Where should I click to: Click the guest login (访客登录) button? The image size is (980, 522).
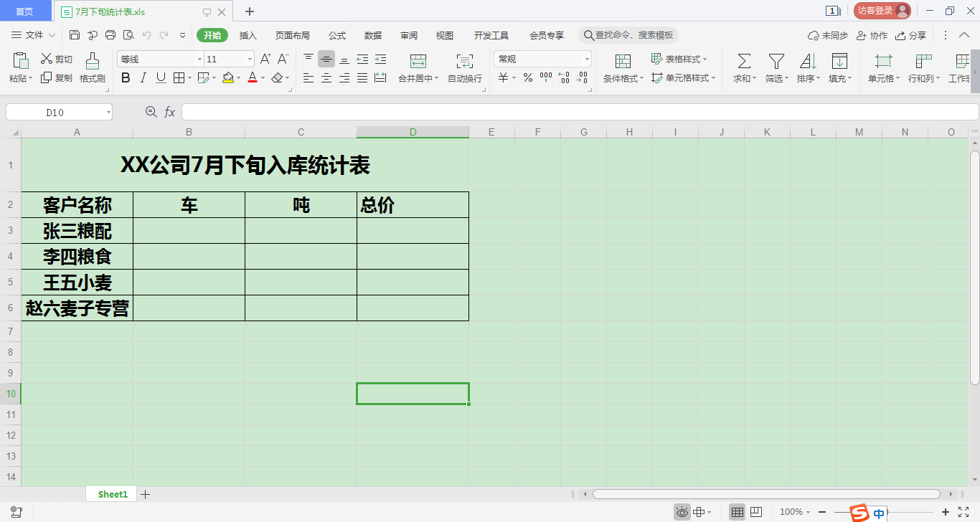882,11
